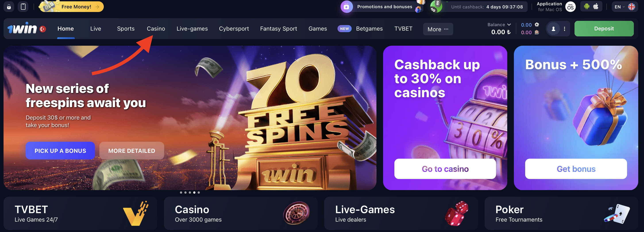Image resolution: width=644 pixels, height=232 pixels.
Task: Click the lock icon in top bar
Action: [x=9, y=7]
